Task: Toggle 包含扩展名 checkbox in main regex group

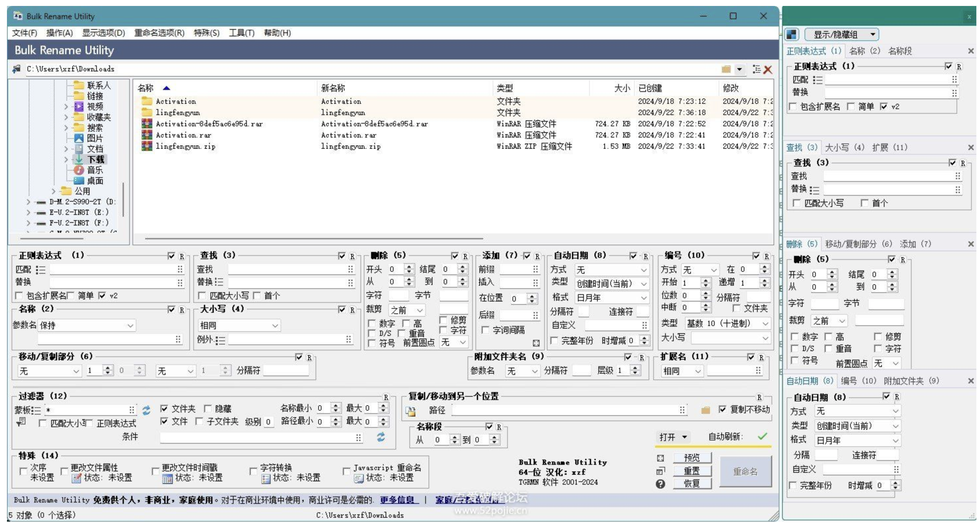Action: pos(18,295)
